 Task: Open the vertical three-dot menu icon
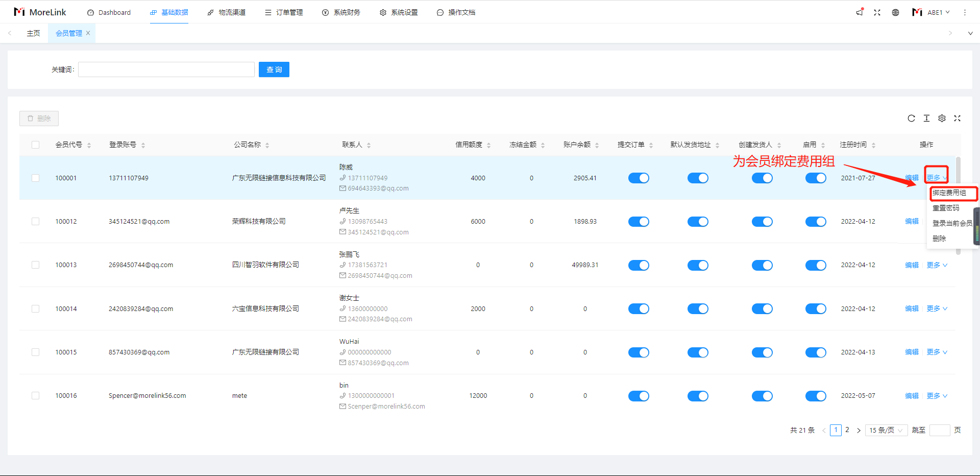965,12
